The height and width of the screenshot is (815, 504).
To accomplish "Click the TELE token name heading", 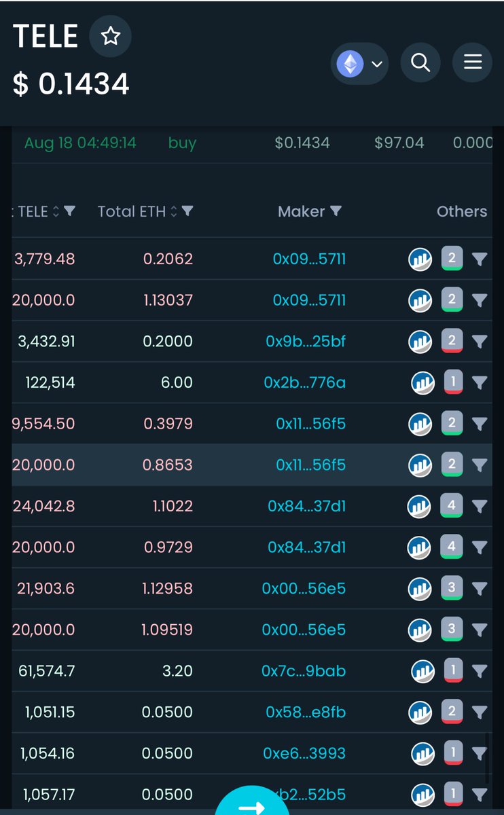I will (x=46, y=36).
